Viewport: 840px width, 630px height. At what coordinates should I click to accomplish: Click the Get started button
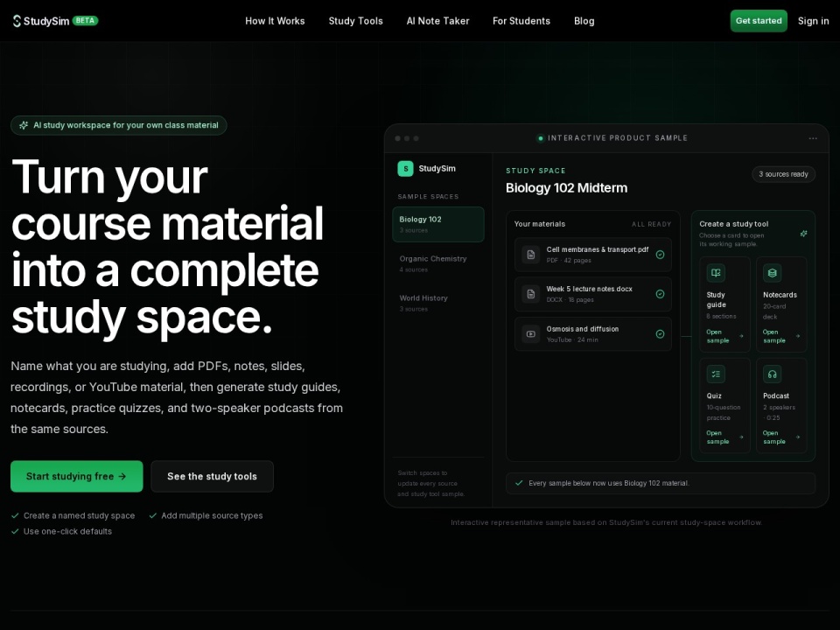(x=759, y=21)
